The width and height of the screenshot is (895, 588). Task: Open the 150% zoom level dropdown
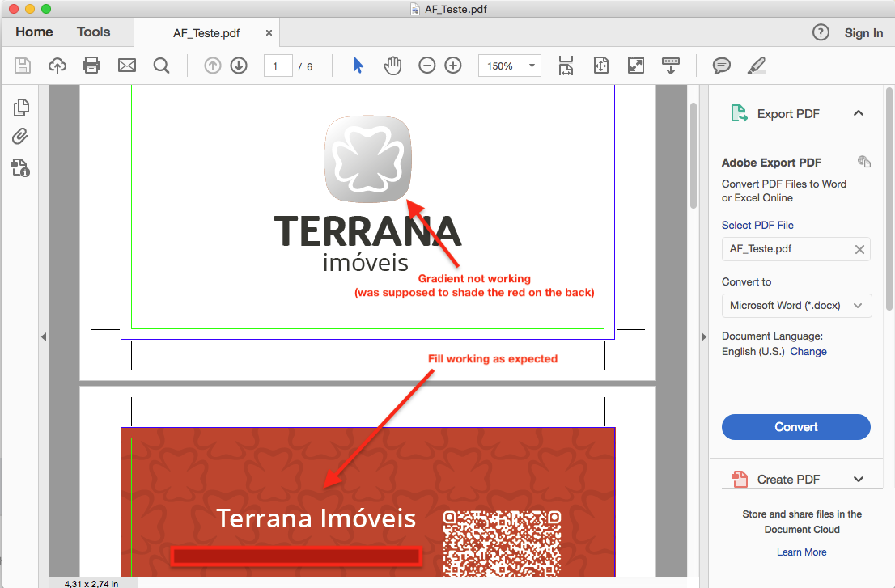tap(510, 66)
